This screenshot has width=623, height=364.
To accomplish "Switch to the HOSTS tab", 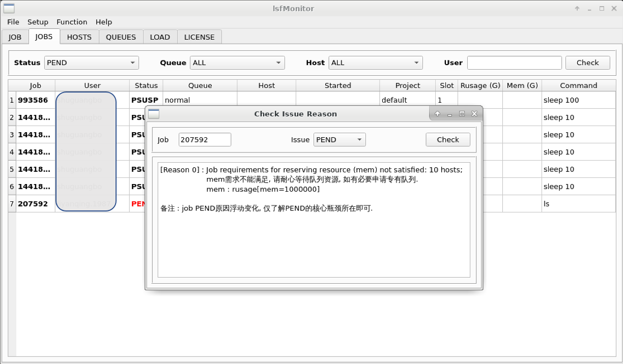I will [x=79, y=37].
